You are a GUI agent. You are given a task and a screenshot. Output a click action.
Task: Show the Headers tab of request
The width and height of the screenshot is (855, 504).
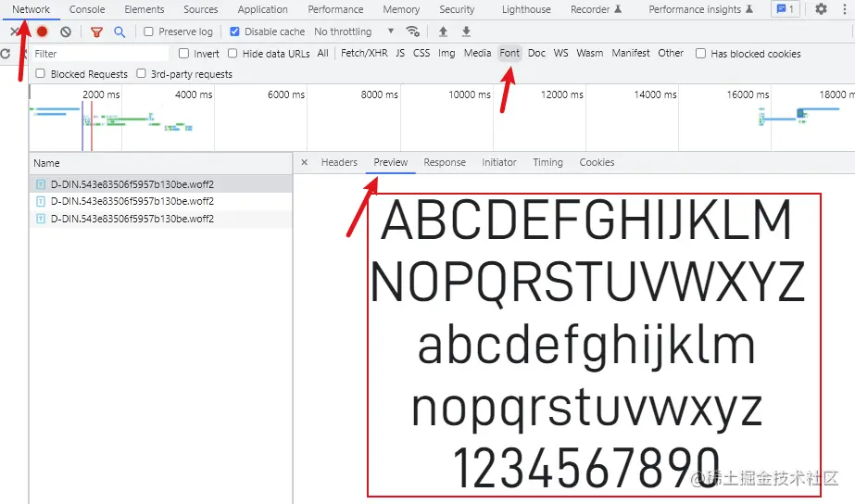pos(339,162)
